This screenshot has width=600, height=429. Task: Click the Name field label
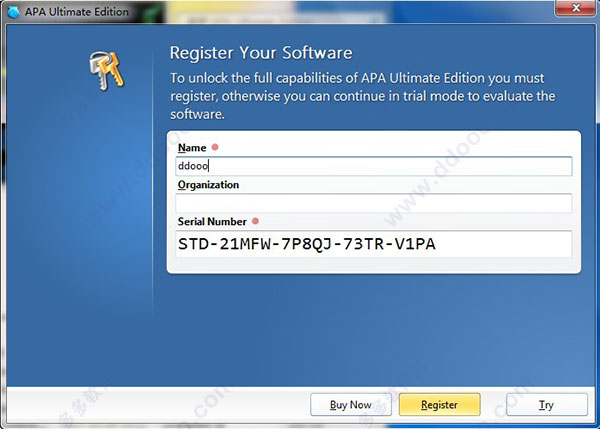pyautogui.click(x=192, y=148)
